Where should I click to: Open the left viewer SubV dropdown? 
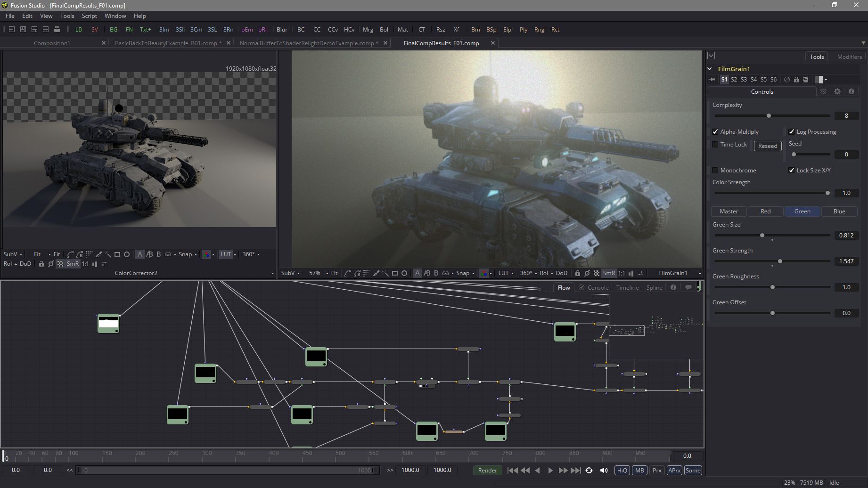pyautogui.click(x=13, y=254)
